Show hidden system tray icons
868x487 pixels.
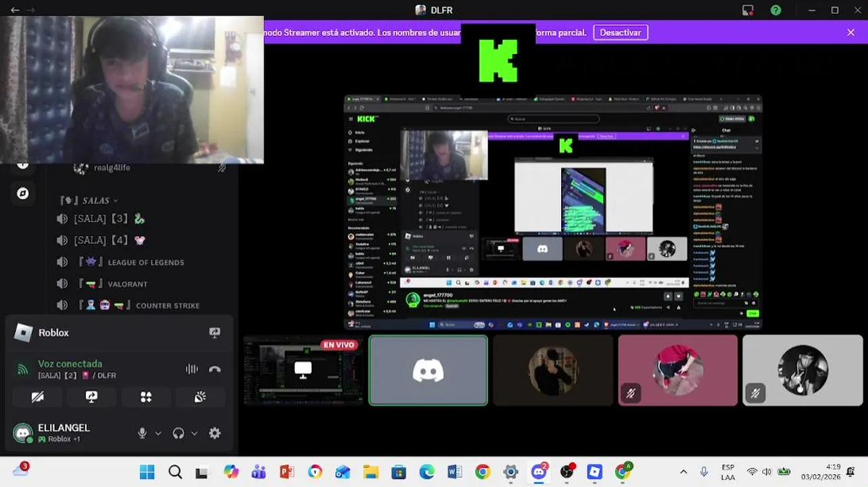683,472
